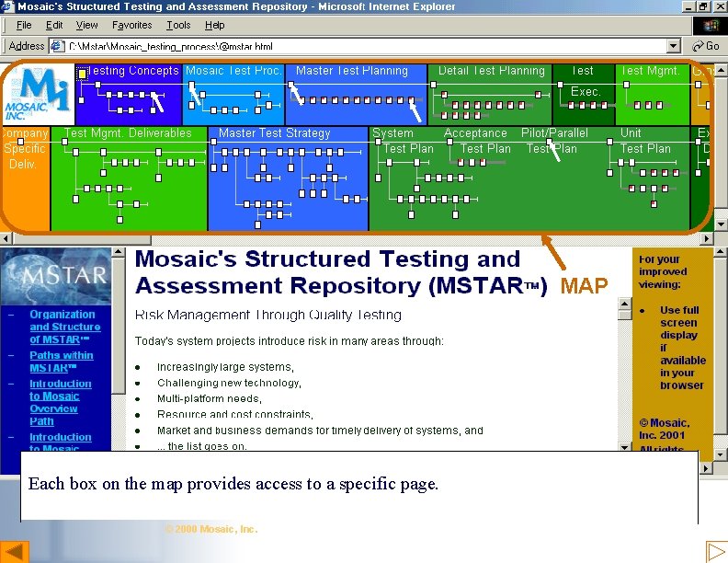Viewport: 728px width, 563px height.
Task: Click the top-left node box in Master Test Strategy
Action: pyautogui.click(x=213, y=142)
